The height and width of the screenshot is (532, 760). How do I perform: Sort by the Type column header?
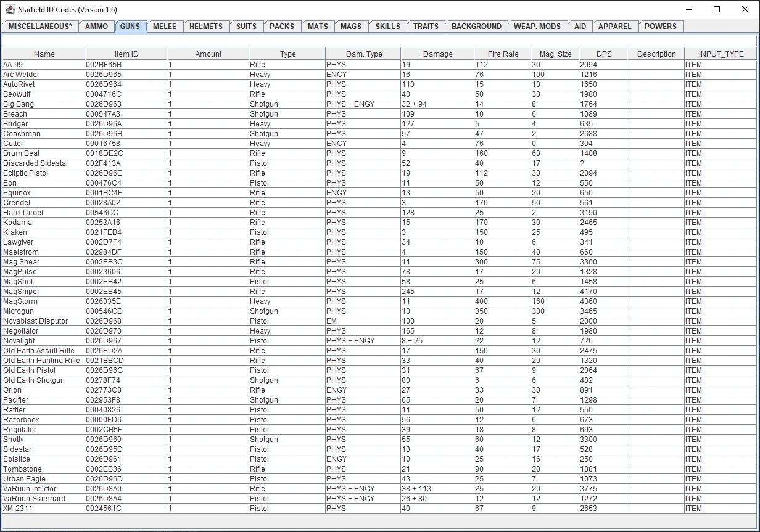point(287,54)
